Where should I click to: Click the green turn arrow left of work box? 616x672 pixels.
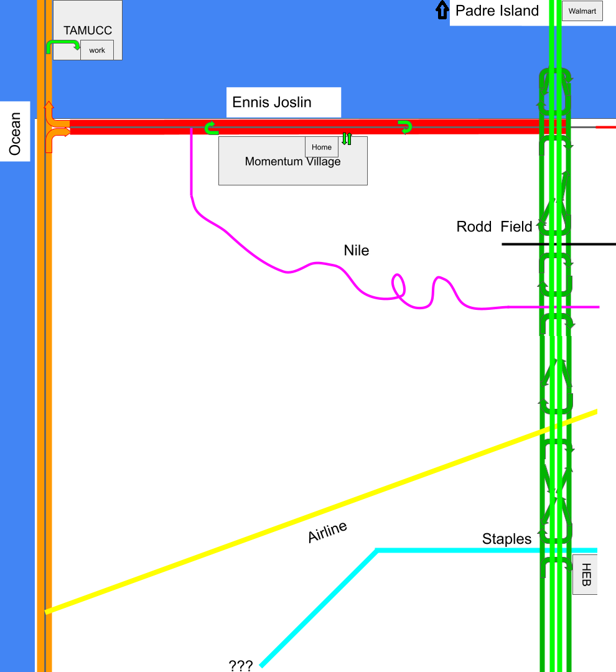(x=62, y=44)
